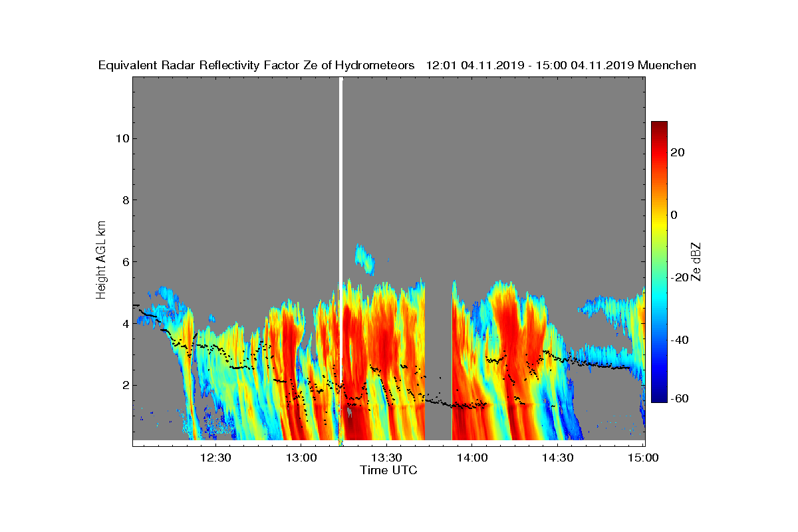
Task: Click the 12:30 time axis label
Action: pyautogui.click(x=215, y=458)
